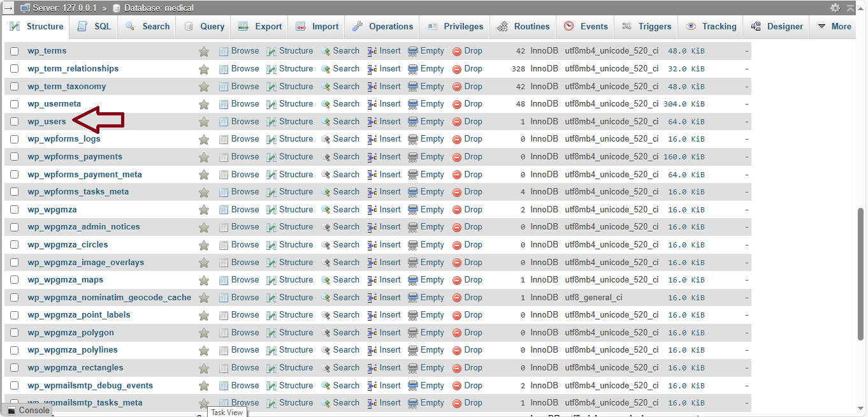Click the Browse icon for wp_terms
This screenshot has height=417, width=868.
pyautogui.click(x=224, y=51)
